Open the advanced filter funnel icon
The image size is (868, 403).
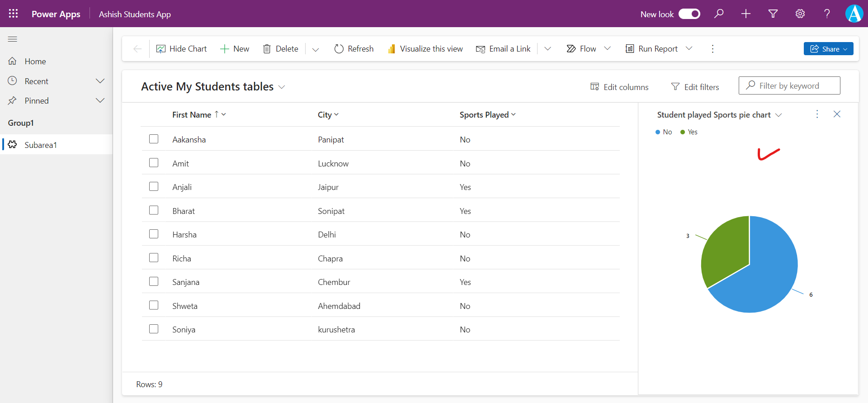coord(773,14)
